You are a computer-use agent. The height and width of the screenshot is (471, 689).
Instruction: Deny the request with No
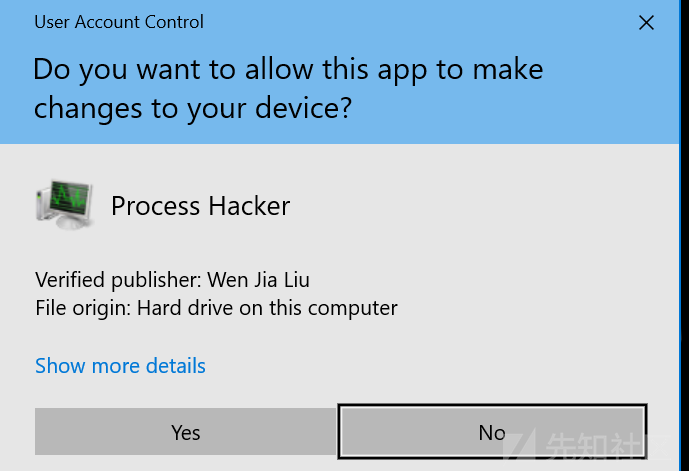(x=492, y=431)
